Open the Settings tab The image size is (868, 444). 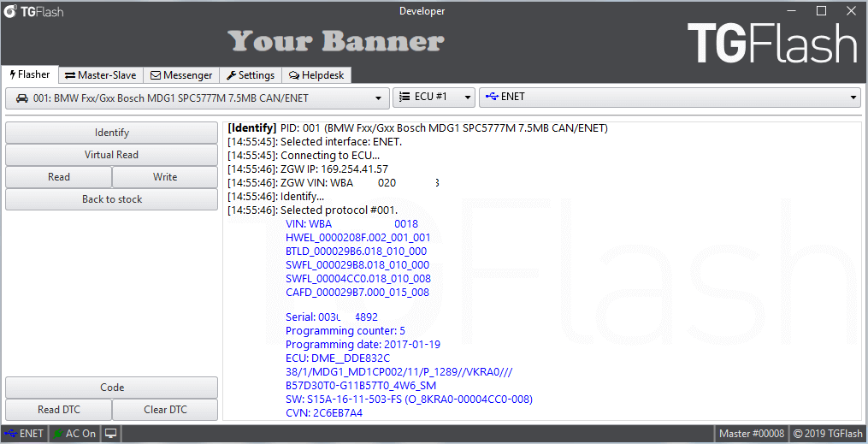pos(251,75)
